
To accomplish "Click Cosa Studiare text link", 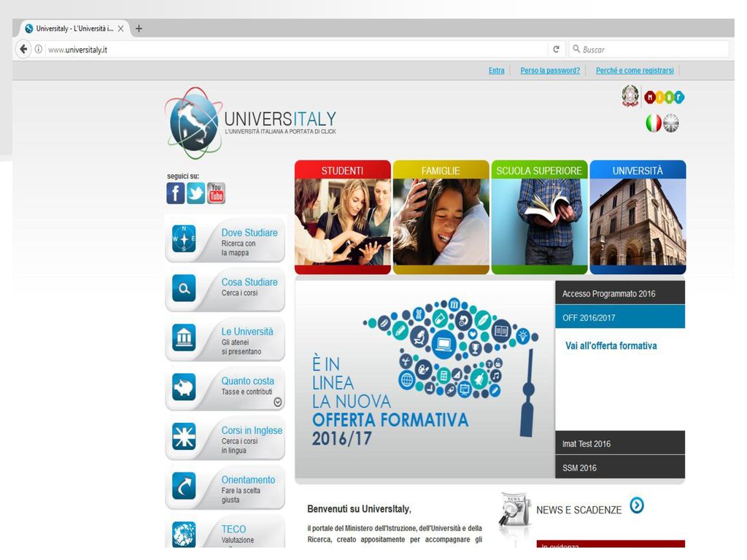I will pos(249,282).
